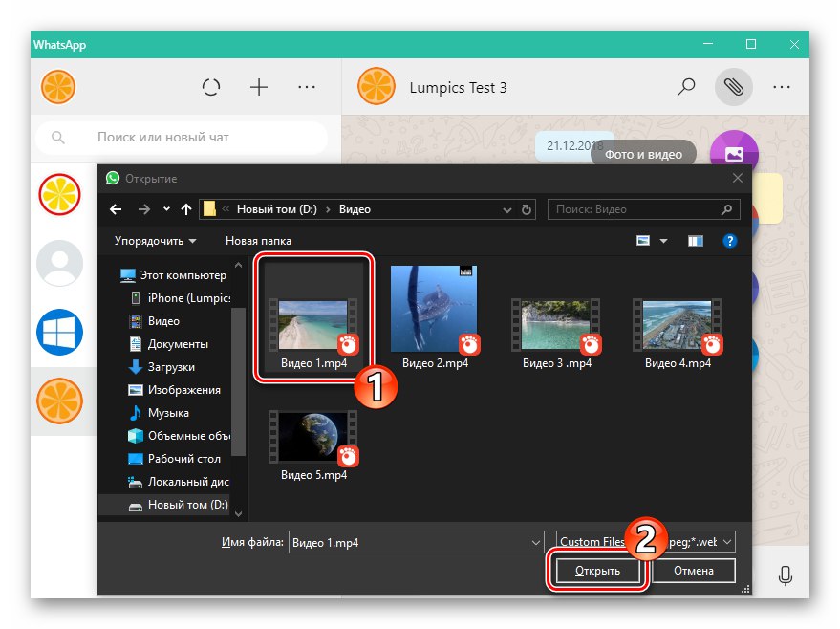Click the navigation tree scrollbar thumb
Image resolution: width=840 pixels, height=629 pixels.
tap(238, 381)
